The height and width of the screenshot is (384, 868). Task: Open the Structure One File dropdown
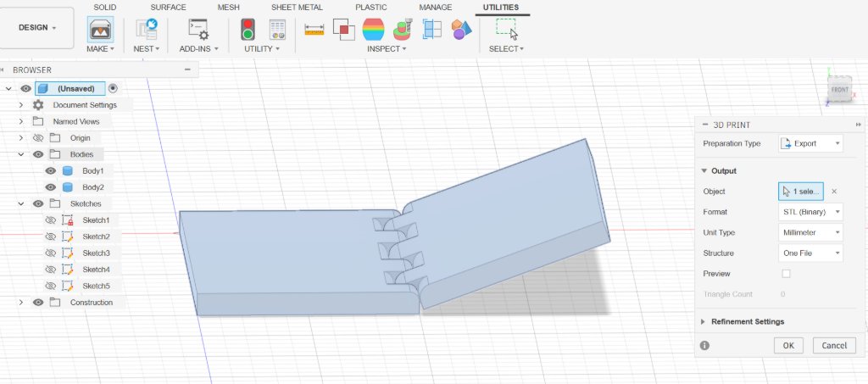click(x=810, y=253)
